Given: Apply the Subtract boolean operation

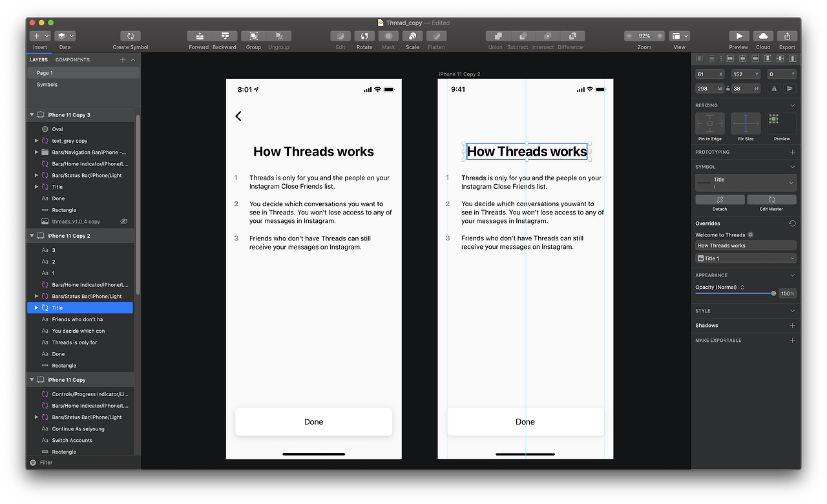Looking at the screenshot, I should pos(523,36).
